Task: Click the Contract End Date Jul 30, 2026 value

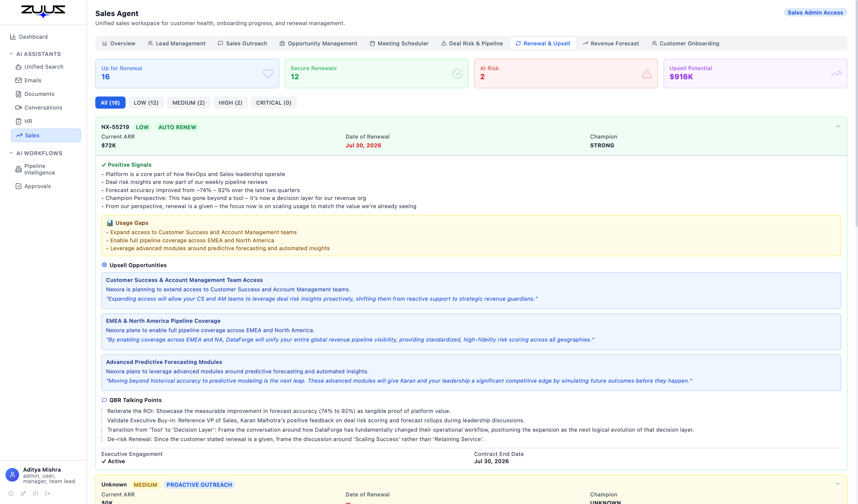Action: click(x=491, y=461)
